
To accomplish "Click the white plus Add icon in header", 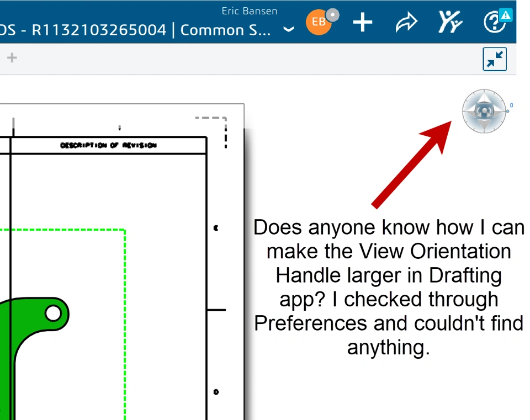I will pos(362,23).
